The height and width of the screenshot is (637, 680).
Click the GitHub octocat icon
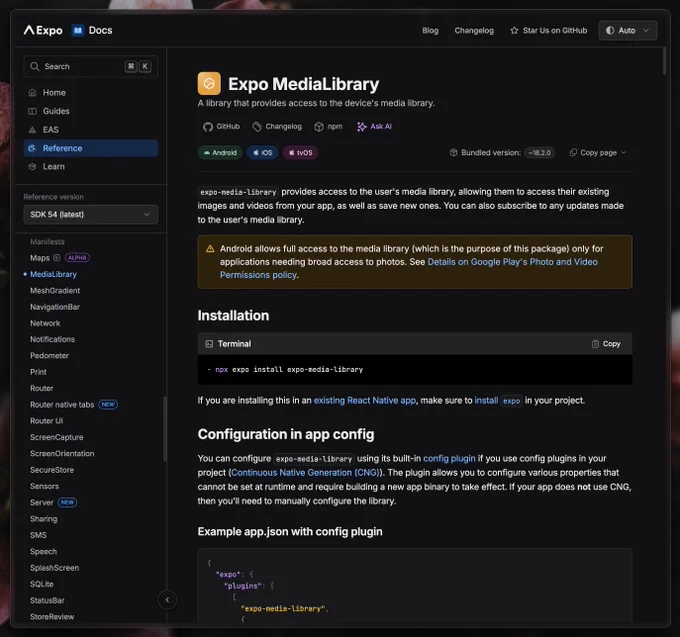pos(208,127)
